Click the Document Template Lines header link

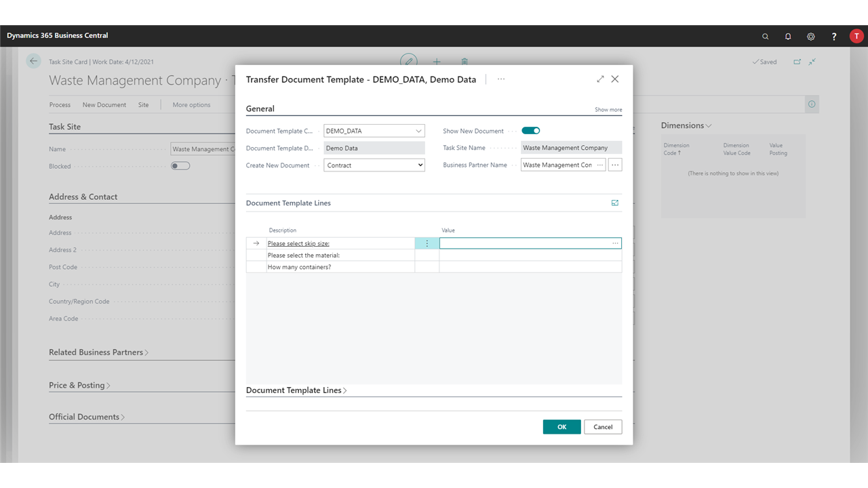click(x=288, y=203)
